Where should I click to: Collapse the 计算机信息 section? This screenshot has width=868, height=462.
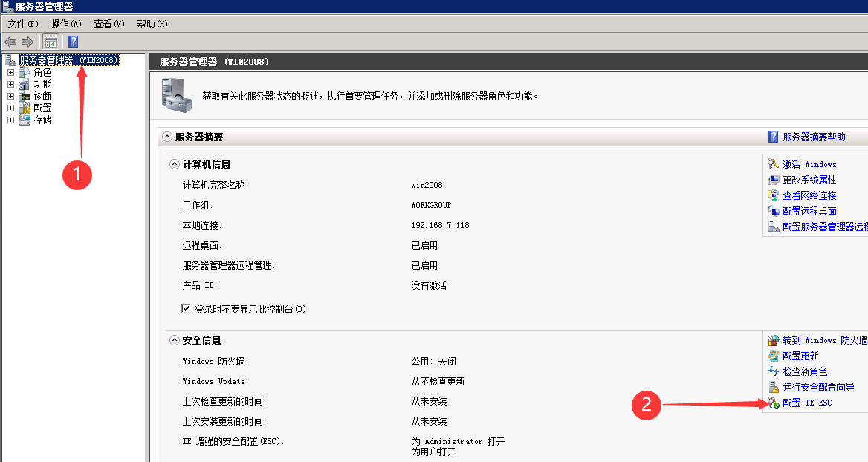point(174,164)
